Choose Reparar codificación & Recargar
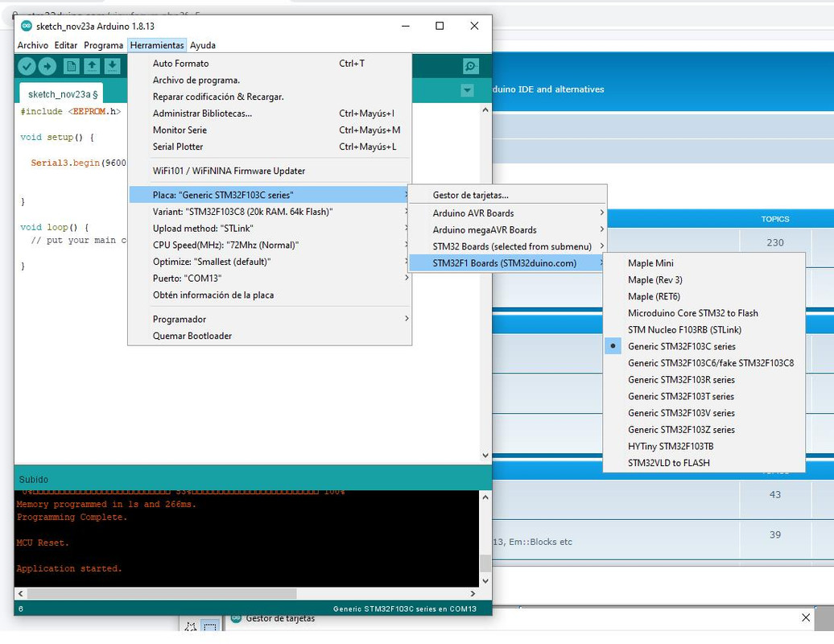834x644 pixels. 270,97
